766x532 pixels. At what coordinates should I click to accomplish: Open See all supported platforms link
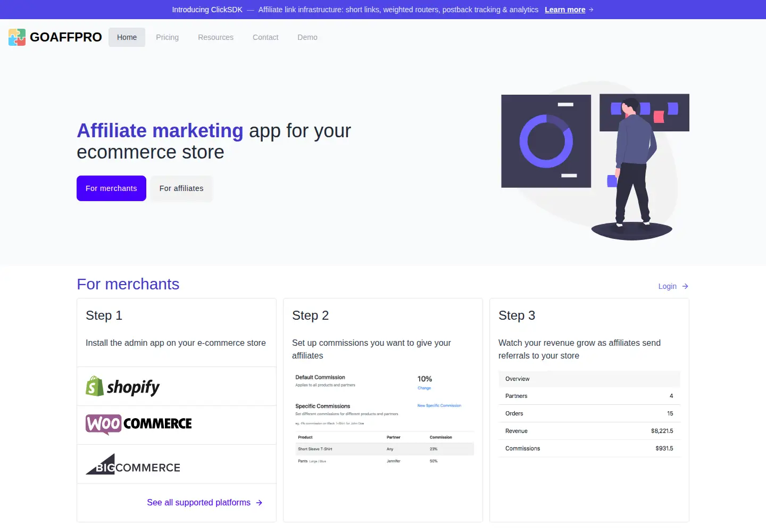pos(198,502)
